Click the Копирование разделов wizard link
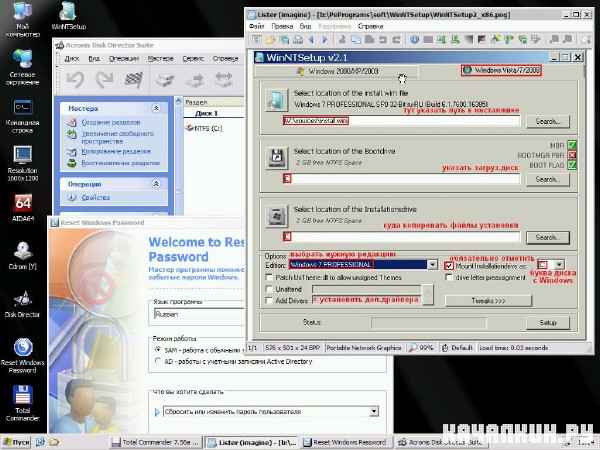 (x=116, y=152)
